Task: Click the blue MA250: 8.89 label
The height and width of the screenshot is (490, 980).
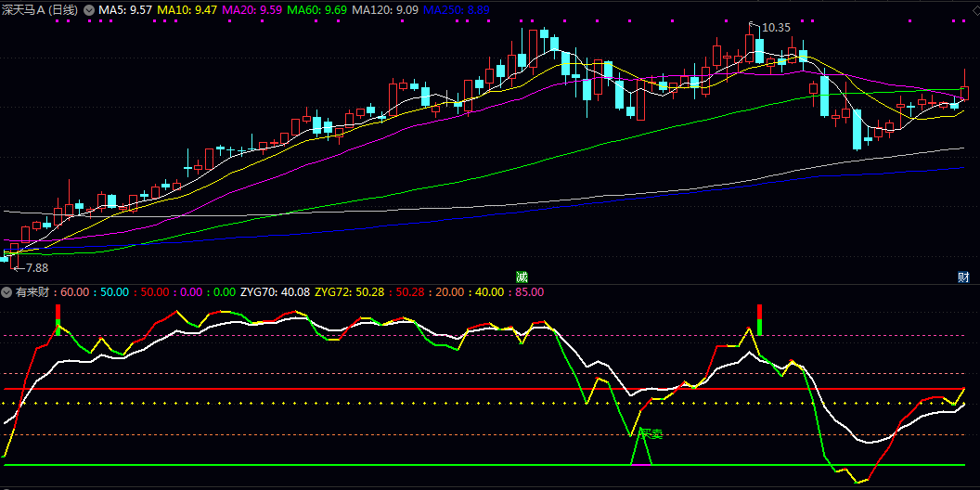Action: (457, 10)
